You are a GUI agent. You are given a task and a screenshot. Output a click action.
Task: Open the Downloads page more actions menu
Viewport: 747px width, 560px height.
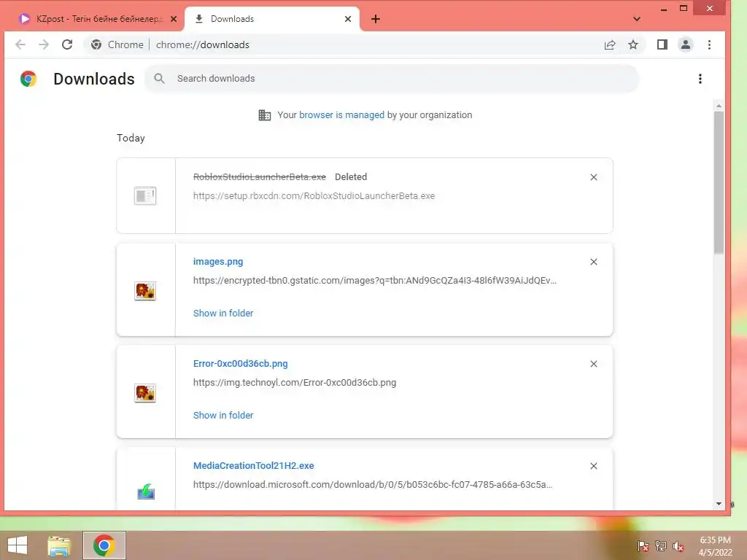tap(700, 79)
